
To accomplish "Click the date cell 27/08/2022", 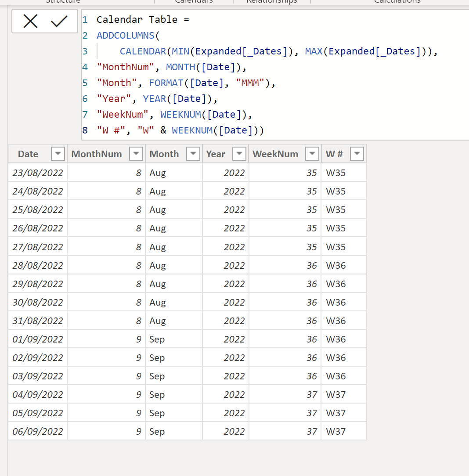I will coord(38,247).
